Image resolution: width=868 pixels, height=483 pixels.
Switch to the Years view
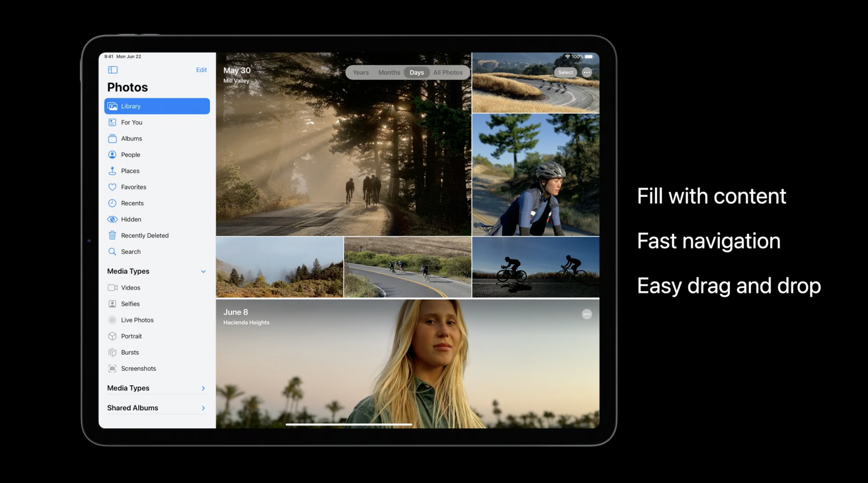pos(361,72)
